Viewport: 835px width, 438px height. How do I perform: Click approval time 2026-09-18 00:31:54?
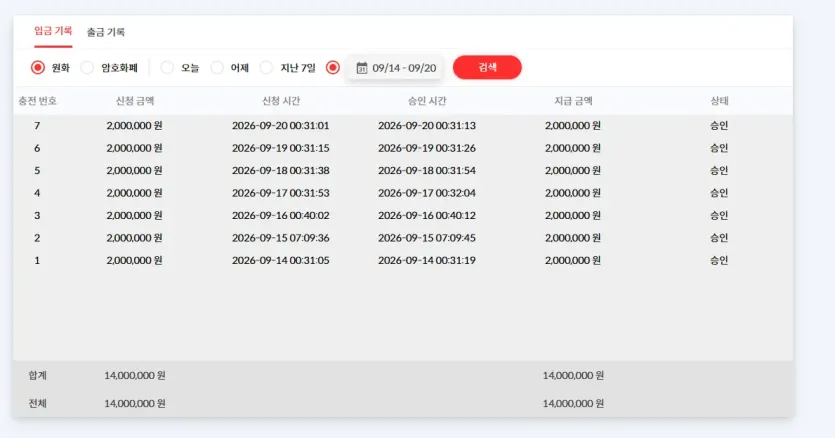427,171
